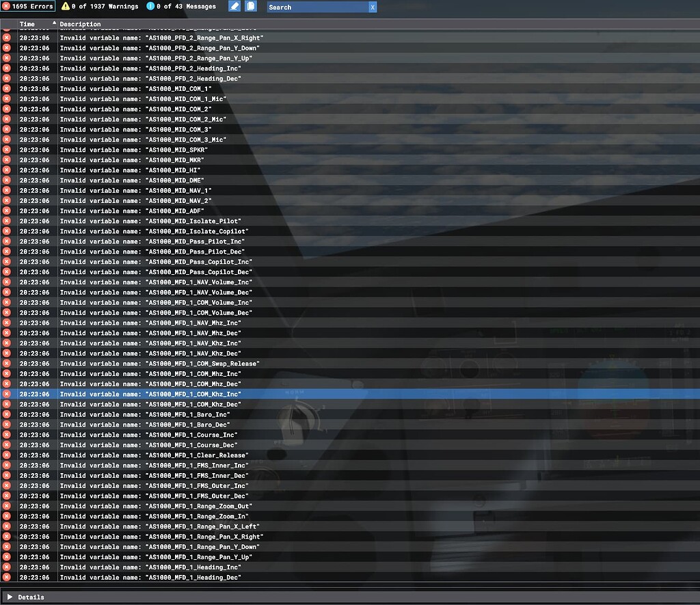Expand the Details panel at the bottom
The image size is (700, 605).
pyautogui.click(x=31, y=597)
